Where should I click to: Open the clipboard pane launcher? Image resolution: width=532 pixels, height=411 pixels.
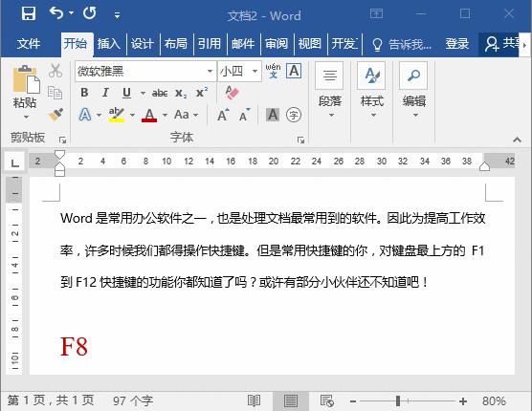click(62, 140)
